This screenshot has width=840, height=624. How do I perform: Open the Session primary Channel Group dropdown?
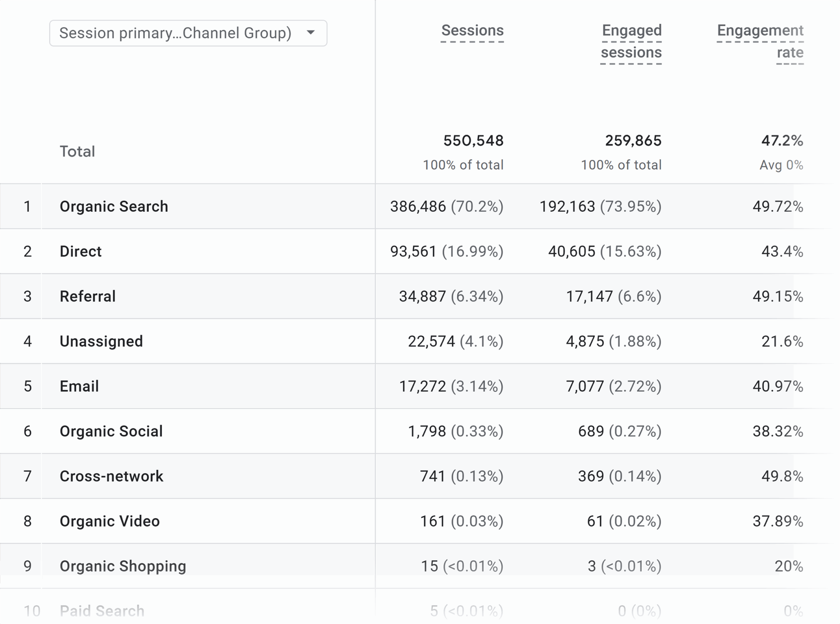(x=176, y=33)
